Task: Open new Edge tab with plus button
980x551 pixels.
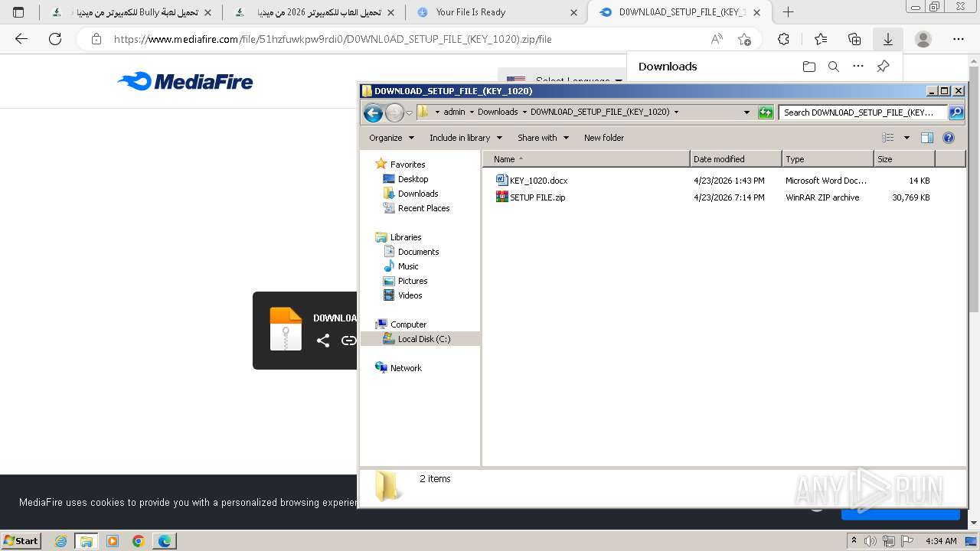Action: 788,12
